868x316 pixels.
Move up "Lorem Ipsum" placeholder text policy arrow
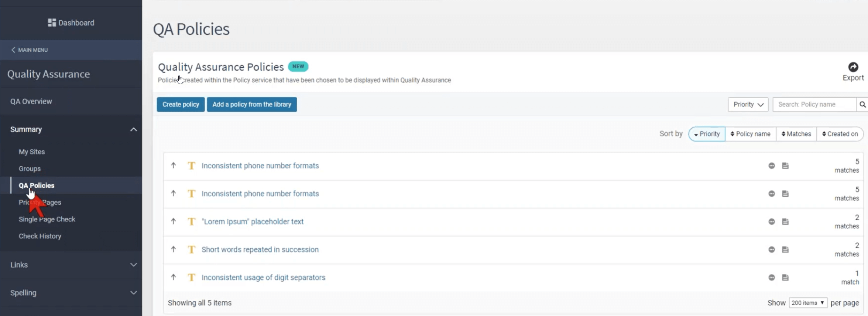(174, 221)
